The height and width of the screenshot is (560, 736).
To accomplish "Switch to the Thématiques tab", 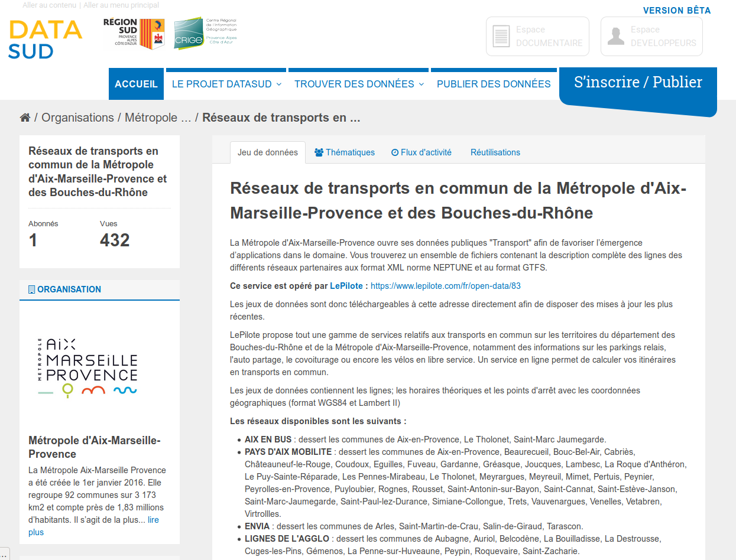I will coord(345,152).
